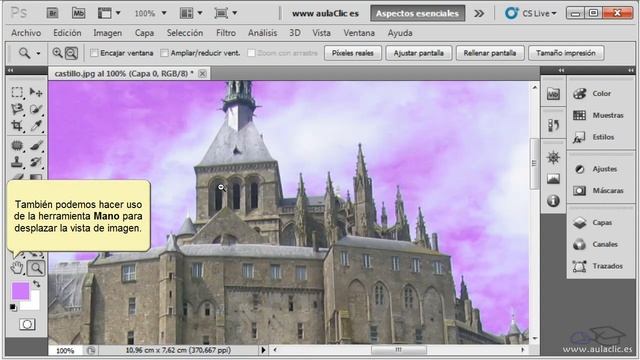The height and width of the screenshot is (360, 640).
Task: Select the Move tool
Action: tap(36, 92)
